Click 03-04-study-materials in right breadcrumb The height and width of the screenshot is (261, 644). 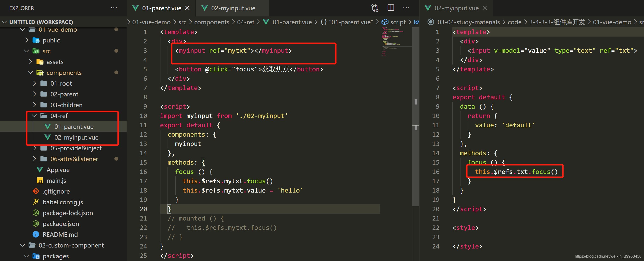[x=469, y=22]
